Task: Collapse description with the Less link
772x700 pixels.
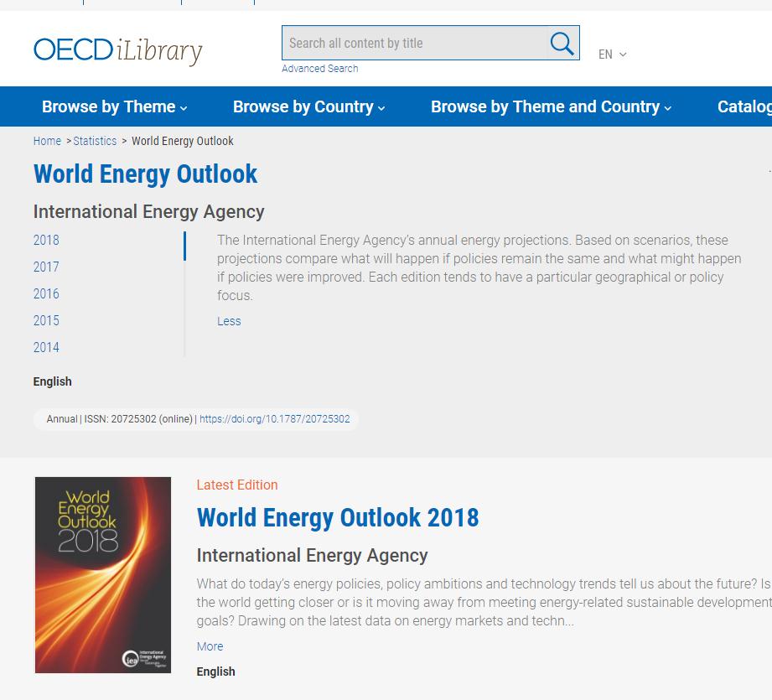Action: 229,321
